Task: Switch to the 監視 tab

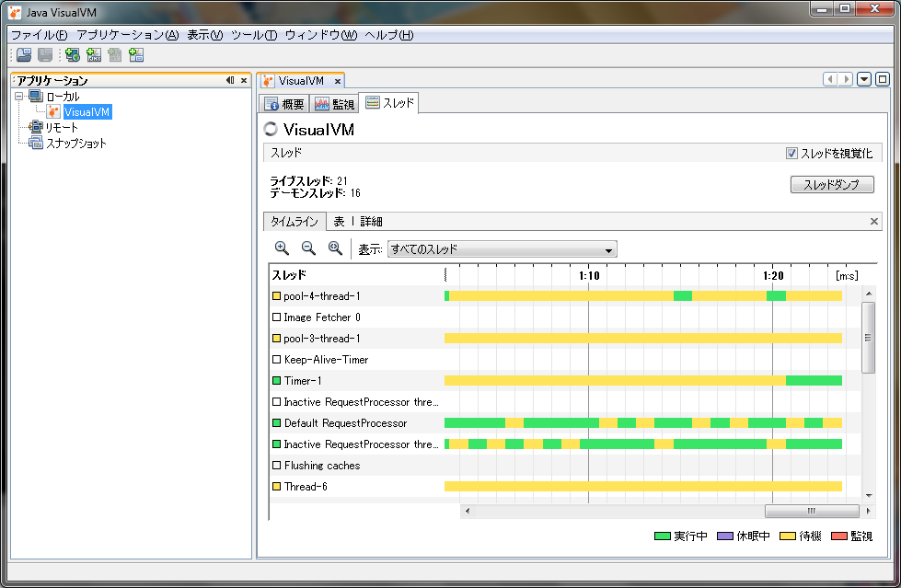Action: click(334, 104)
